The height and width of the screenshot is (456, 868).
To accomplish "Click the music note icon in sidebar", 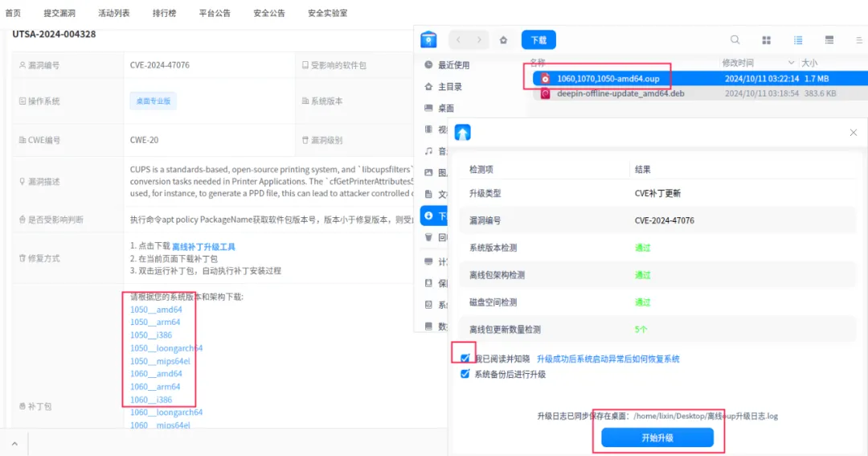I will [x=428, y=150].
